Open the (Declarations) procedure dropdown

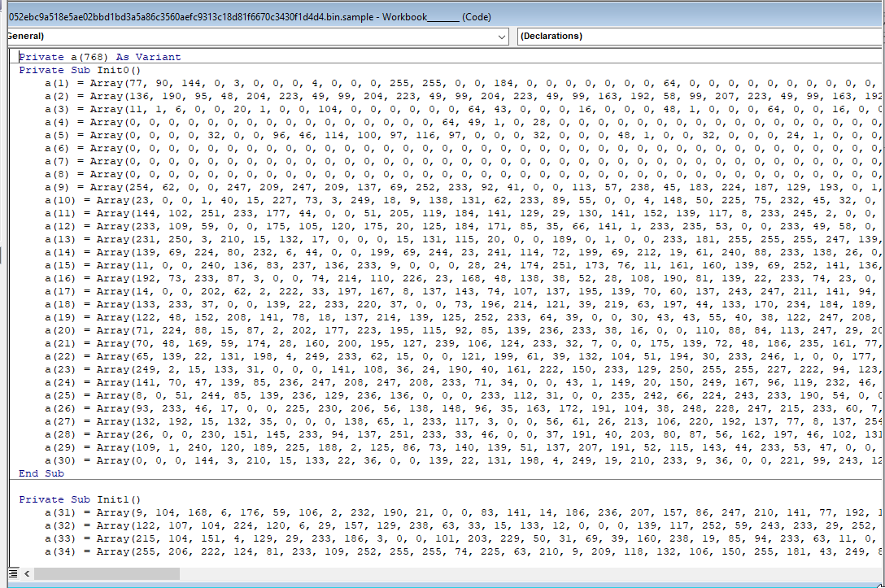pyautogui.click(x=700, y=37)
